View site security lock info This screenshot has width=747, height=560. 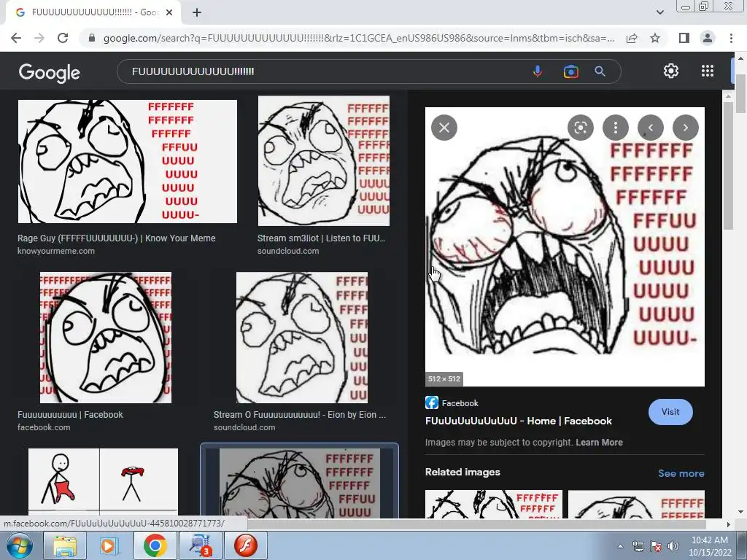click(x=92, y=38)
